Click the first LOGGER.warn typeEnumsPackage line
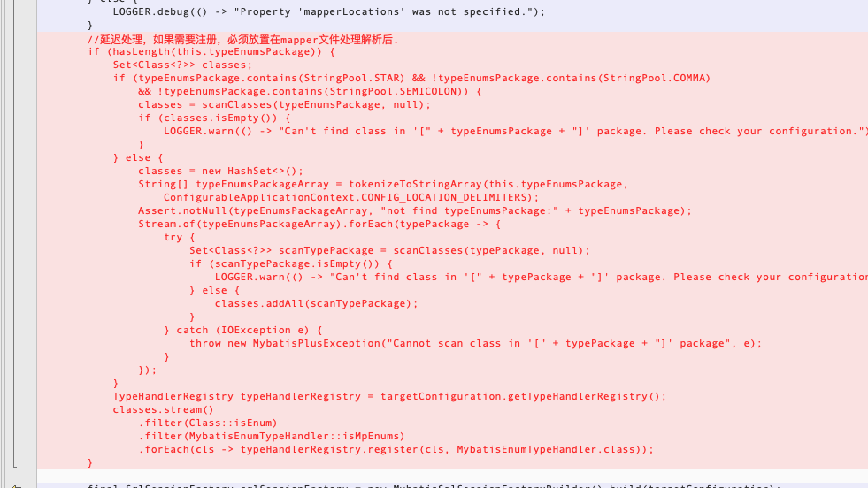868x488 pixels. (515, 131)
